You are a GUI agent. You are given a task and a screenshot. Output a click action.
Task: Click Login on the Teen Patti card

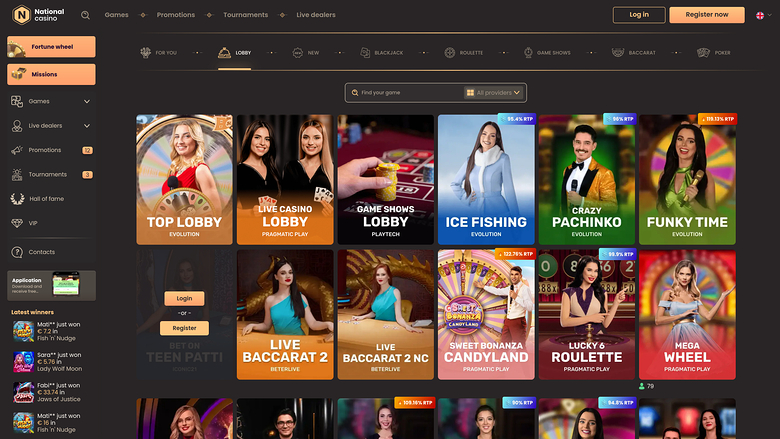(184, 298)
